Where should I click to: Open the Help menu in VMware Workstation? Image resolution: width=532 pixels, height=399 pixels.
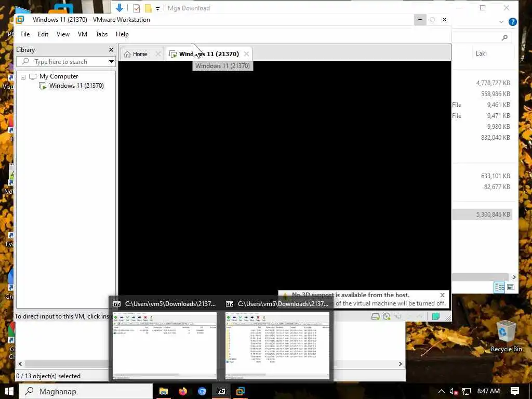(122, 34)
